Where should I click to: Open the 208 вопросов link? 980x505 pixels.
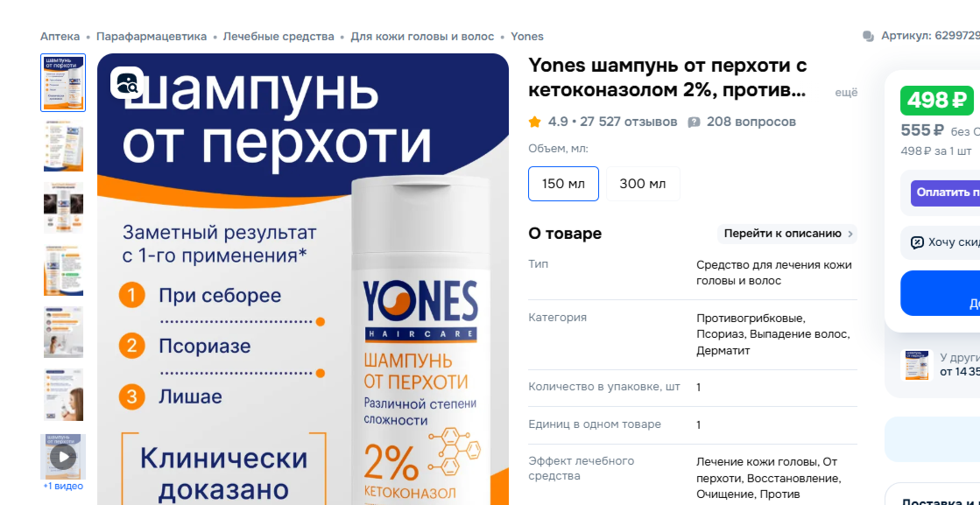click(x=751, y=122)
